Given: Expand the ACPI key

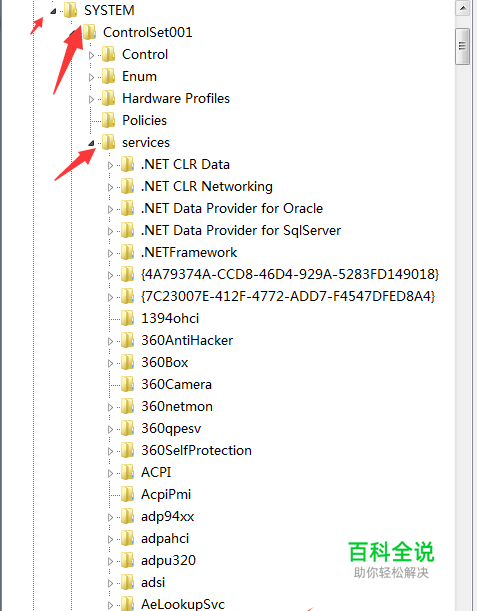Looking at the screenshot, I should 110,473.
